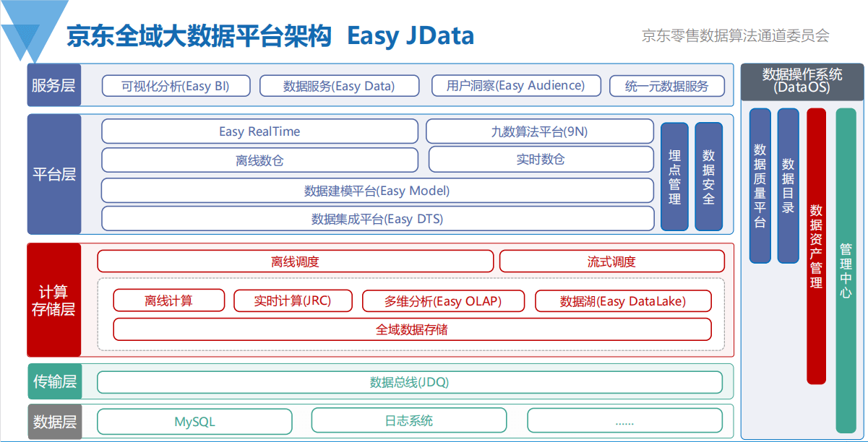Click the Easy RealTime box

[x=259, y=131]
